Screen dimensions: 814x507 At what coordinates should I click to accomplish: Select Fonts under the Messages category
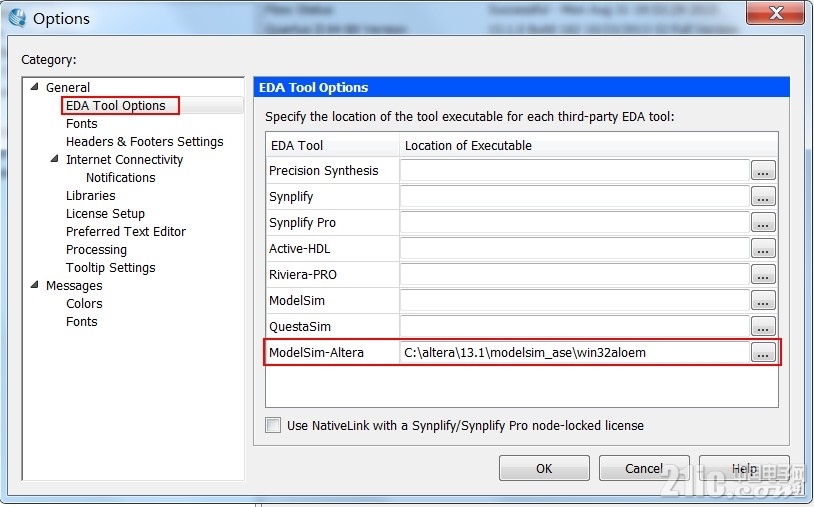click(x=82, y=322)
